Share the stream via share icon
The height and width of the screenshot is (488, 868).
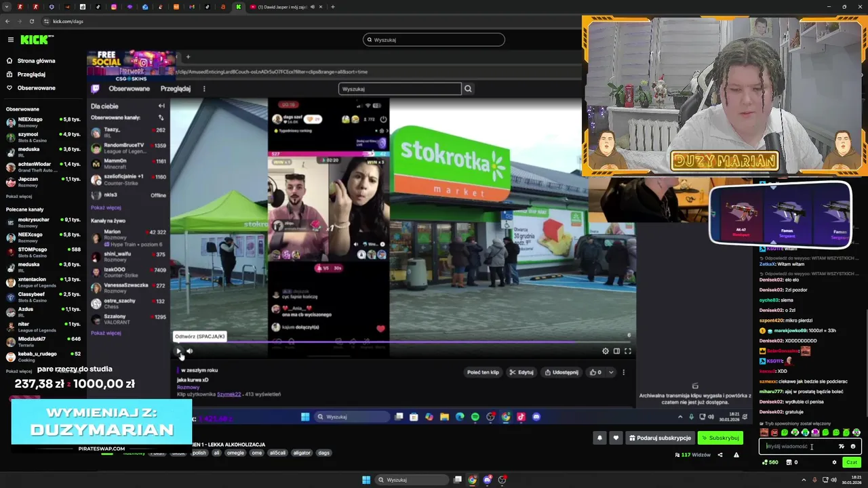click(720, 455)
